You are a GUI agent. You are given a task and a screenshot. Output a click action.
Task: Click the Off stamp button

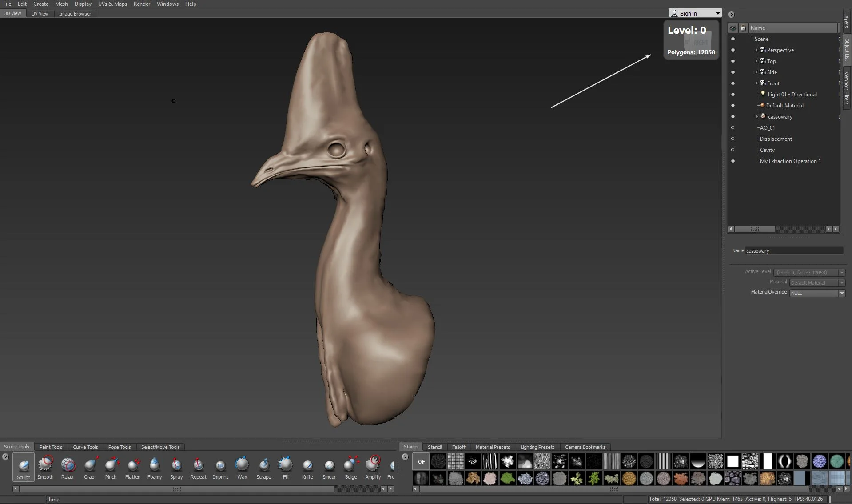421,462
